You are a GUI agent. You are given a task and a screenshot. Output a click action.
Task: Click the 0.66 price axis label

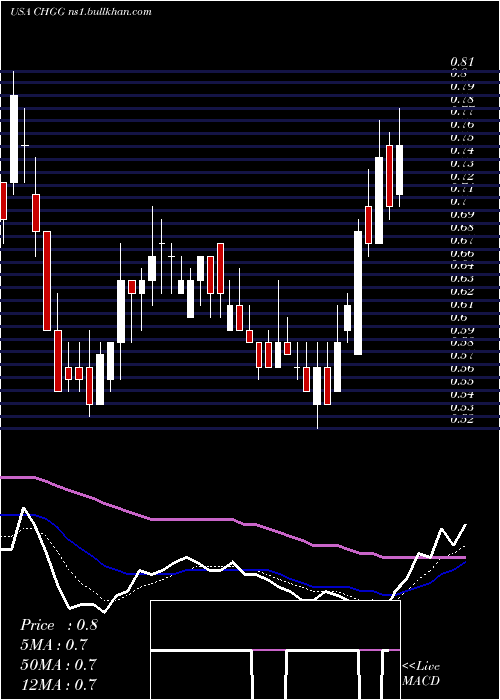(462, 253)
